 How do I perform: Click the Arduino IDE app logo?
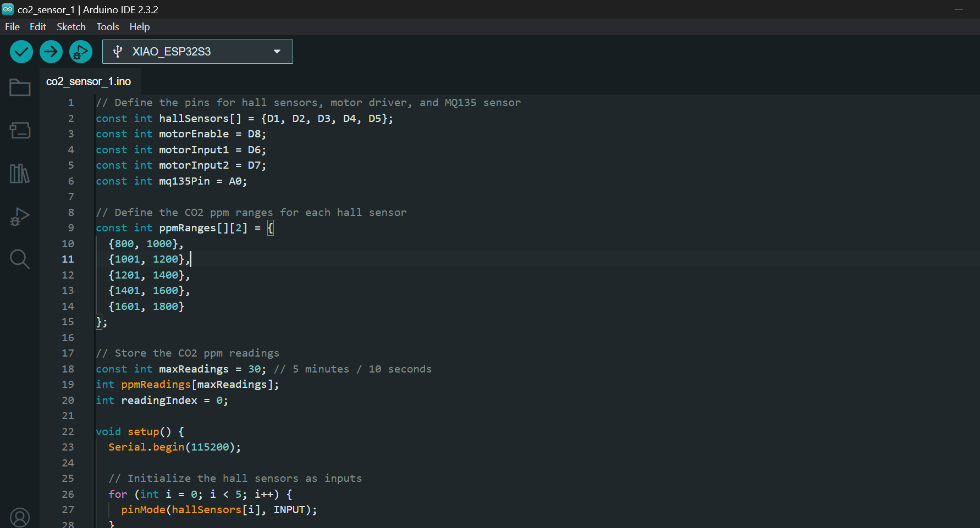(8, 9)
